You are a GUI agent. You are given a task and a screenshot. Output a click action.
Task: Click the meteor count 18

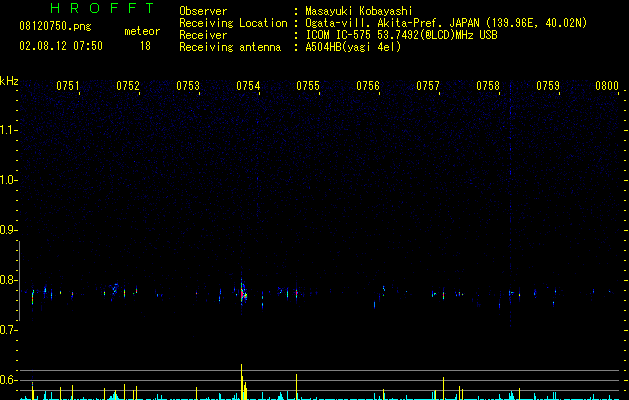145,46
